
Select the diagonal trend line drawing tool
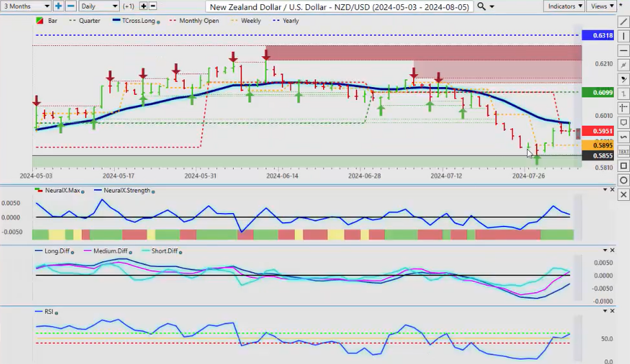pos(623,22)
